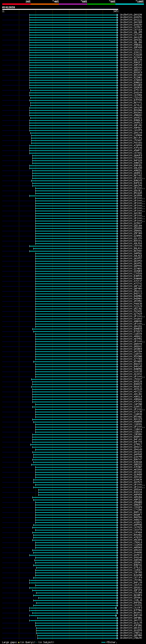Select hit label UniRef100_Q39434

[131, 479]
